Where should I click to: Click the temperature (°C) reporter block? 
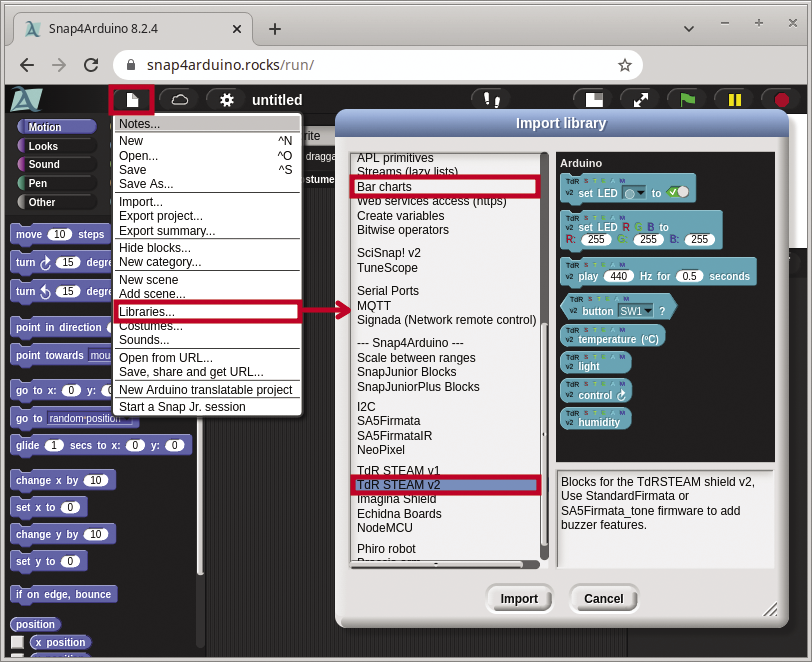coord(613,336)
